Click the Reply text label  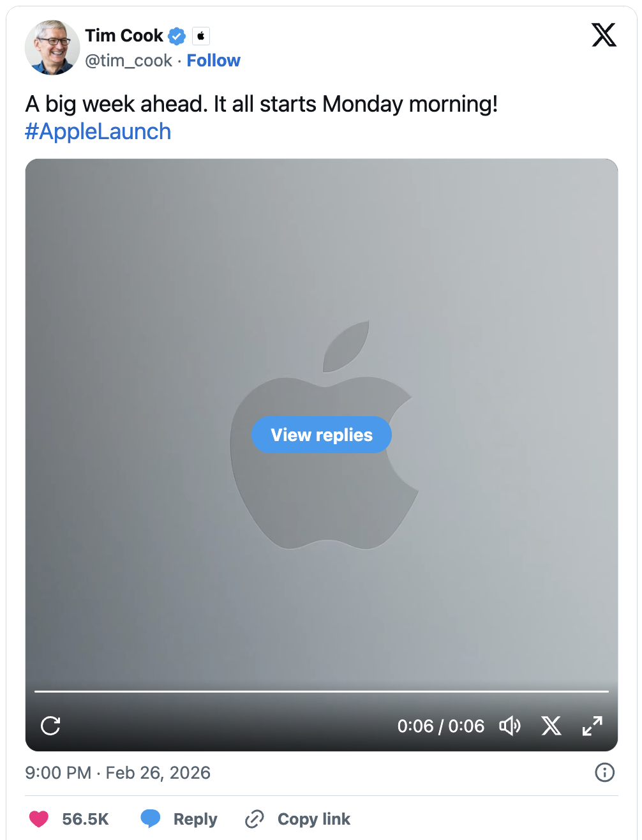pos(195,819)
